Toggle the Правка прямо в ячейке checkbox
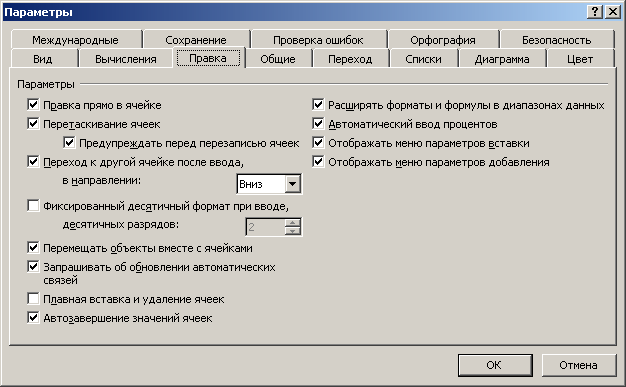The image size is (626, 387). (x=33, y=105)
